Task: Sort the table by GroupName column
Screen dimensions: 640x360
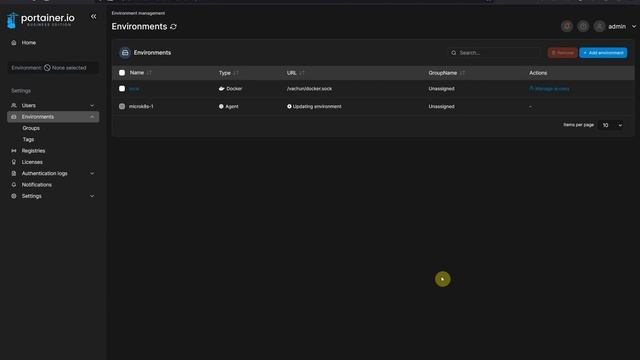Action: (x=447, y=73)
